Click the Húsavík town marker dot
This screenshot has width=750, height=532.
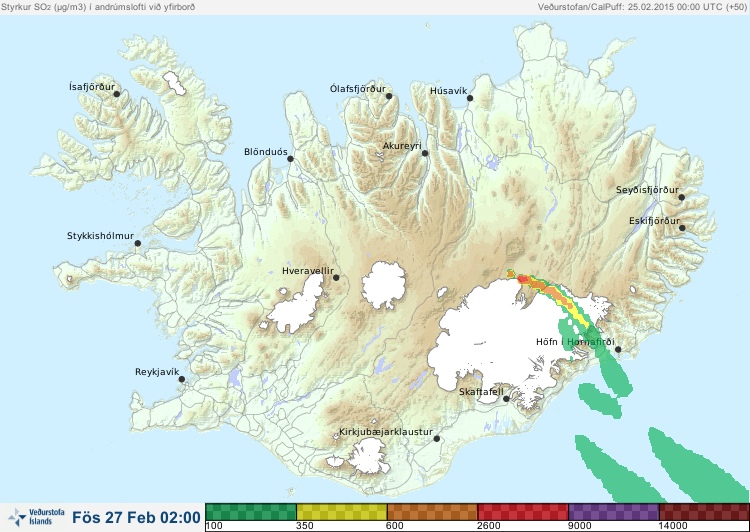point(470,98)
